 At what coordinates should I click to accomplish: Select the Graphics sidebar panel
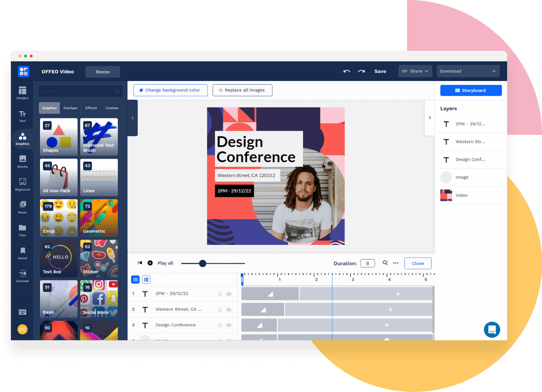click(22, 139)
